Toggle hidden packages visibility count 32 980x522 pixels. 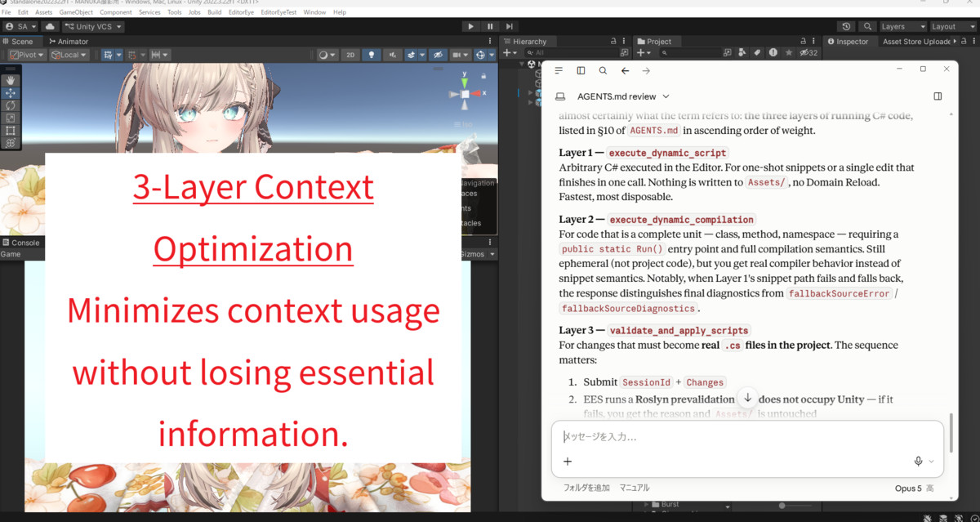(808, 52)
